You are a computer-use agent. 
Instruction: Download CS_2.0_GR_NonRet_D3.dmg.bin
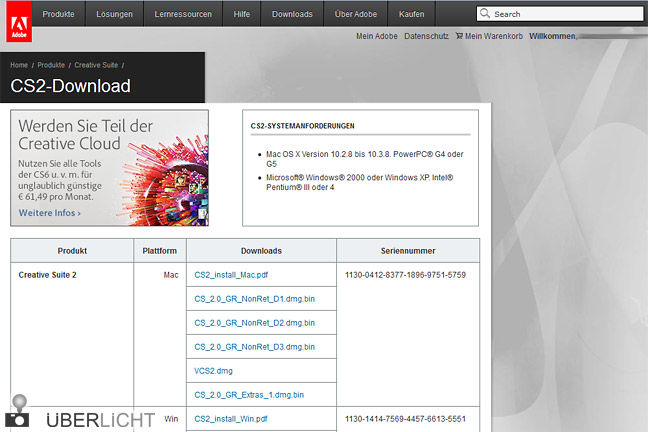coord(255,347)
